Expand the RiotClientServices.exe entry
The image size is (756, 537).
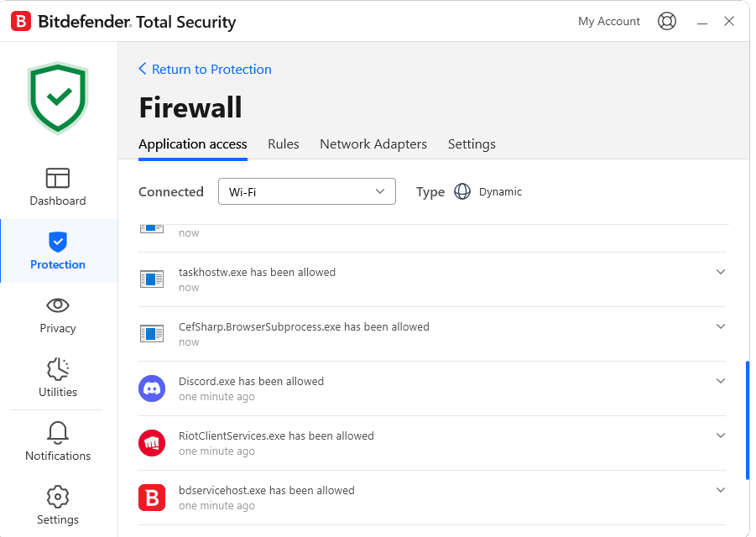click(720, 435)
